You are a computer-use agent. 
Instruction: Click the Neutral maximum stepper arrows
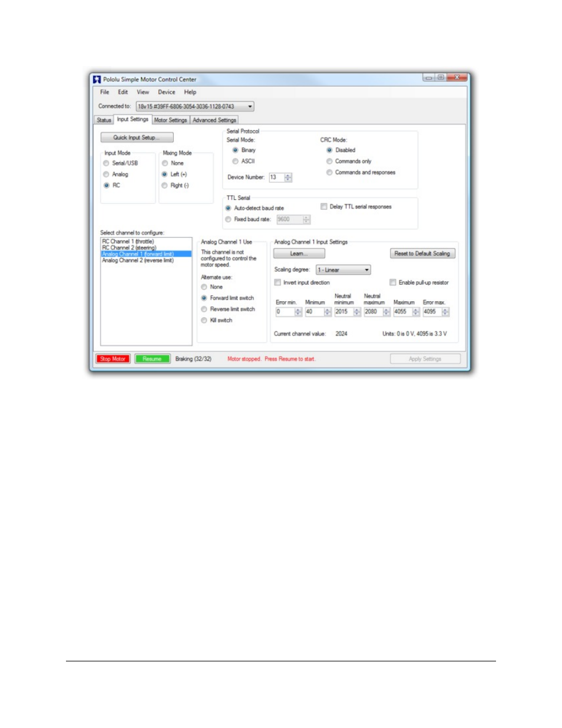(386, 312)
